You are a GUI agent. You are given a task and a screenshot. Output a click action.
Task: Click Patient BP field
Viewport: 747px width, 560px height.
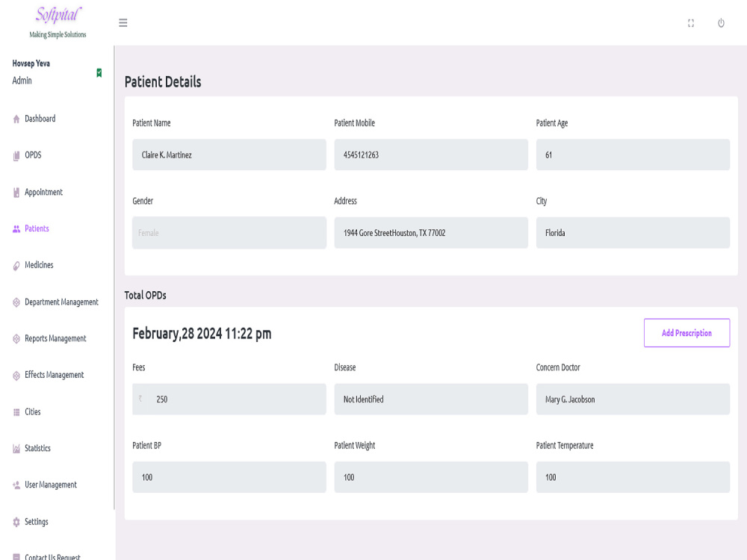tap(229, 477)
